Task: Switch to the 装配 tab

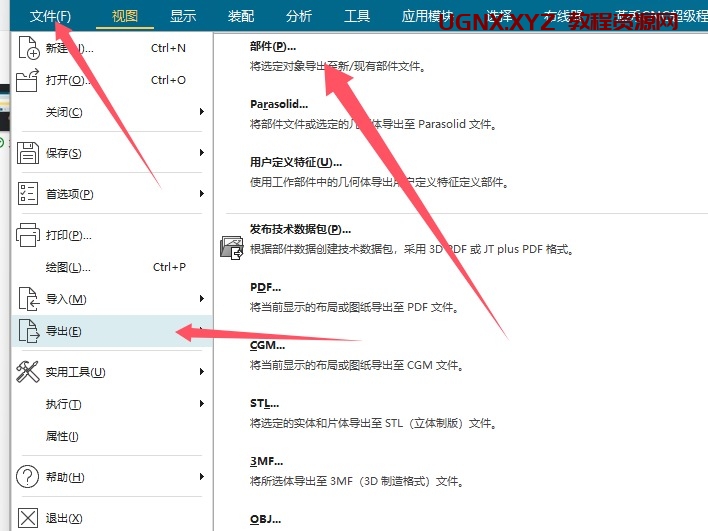Action: coord(241,16)
